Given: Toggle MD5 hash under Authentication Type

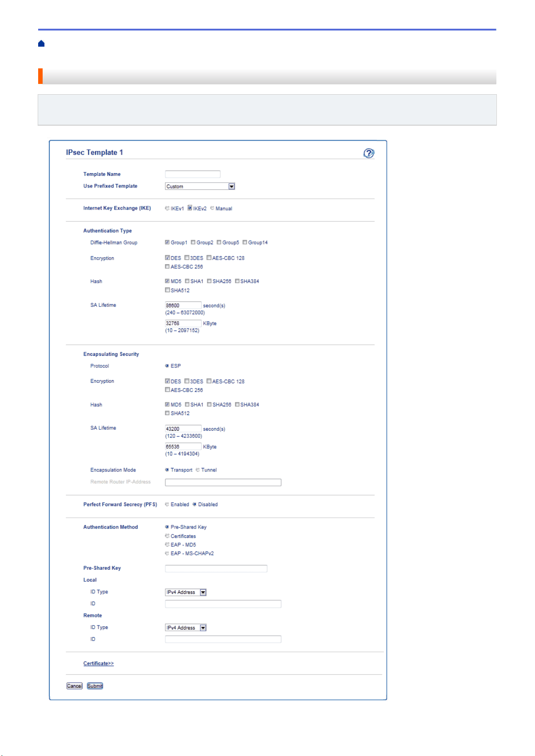Looking at the screenshot, I should [x=167, y=281].
